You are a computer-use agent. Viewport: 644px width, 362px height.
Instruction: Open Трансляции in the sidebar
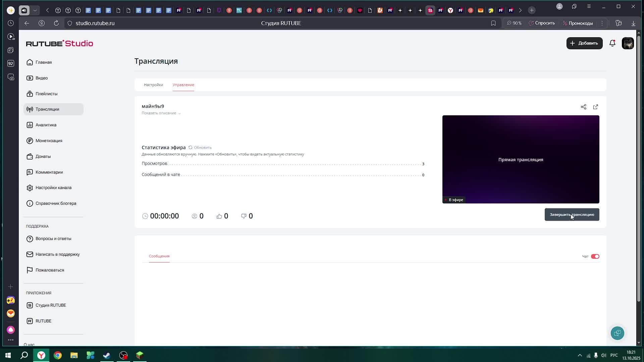tap(47, 109)
